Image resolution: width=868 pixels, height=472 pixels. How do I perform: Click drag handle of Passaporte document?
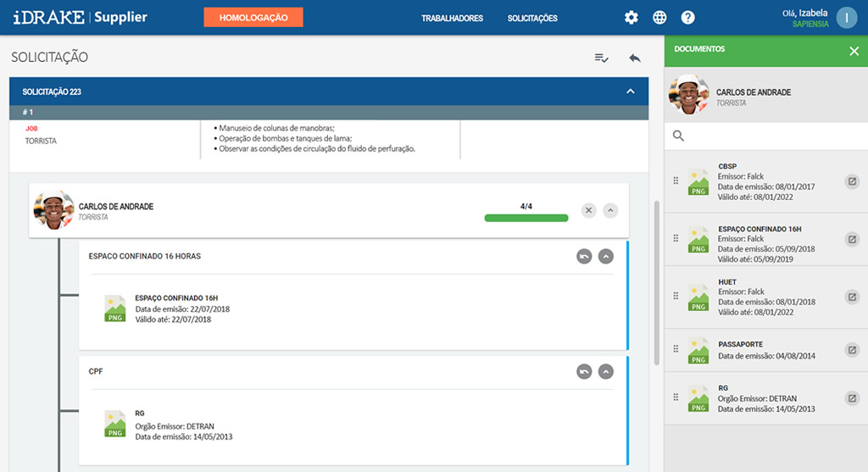click(676, 349)
